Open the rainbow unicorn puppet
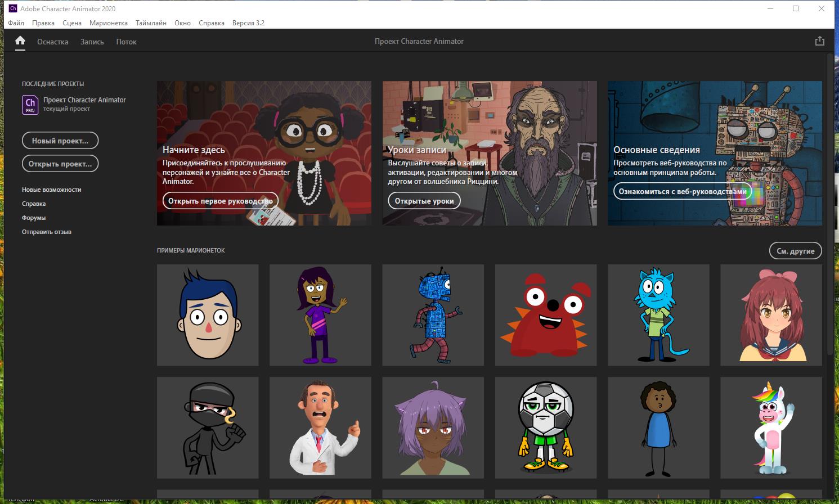Viewport: 839px width, 504px height. point(771,427)
